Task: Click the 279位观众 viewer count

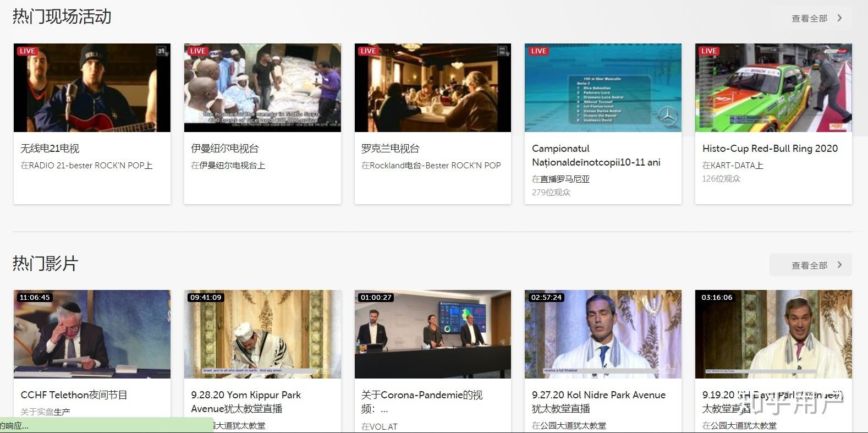Action: (551, 193)
